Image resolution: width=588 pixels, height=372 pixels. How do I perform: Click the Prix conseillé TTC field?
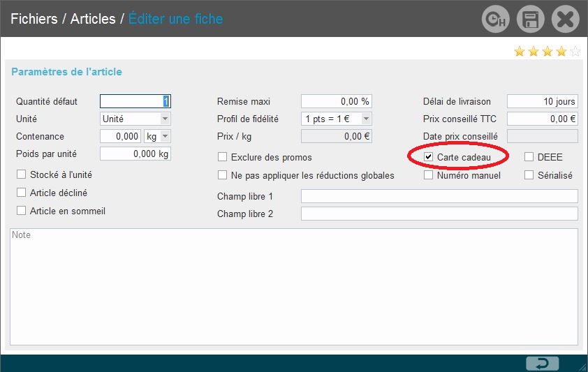[x=542, y=119]
